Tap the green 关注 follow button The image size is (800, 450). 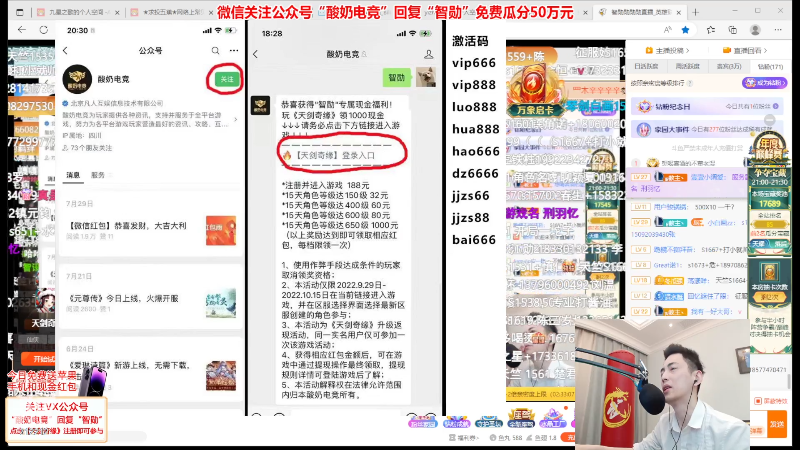coord(226,79)
